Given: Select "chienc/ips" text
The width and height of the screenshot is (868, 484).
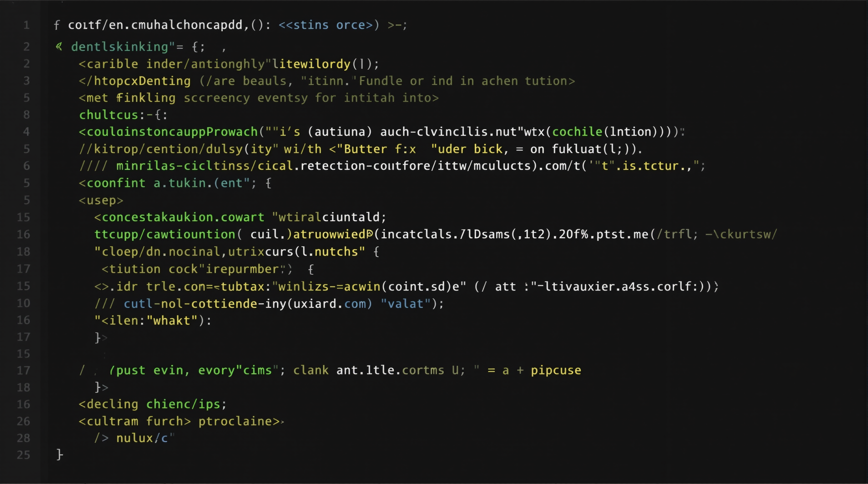Looking at the screenshot, I should pyautogui.click(x=183, y=404).
